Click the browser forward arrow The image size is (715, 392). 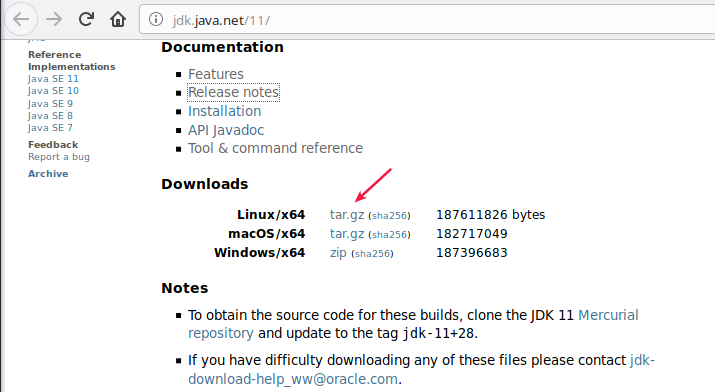54,19
